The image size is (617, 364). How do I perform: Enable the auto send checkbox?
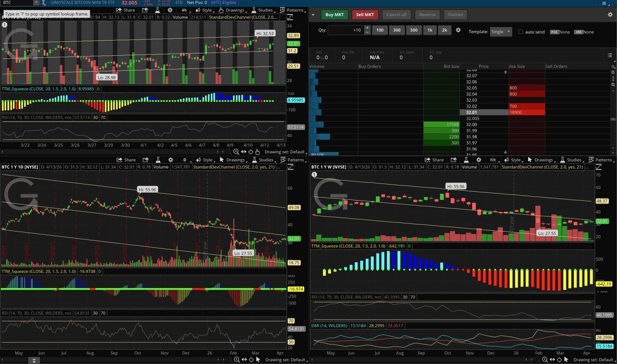click(x=521, y=32)
